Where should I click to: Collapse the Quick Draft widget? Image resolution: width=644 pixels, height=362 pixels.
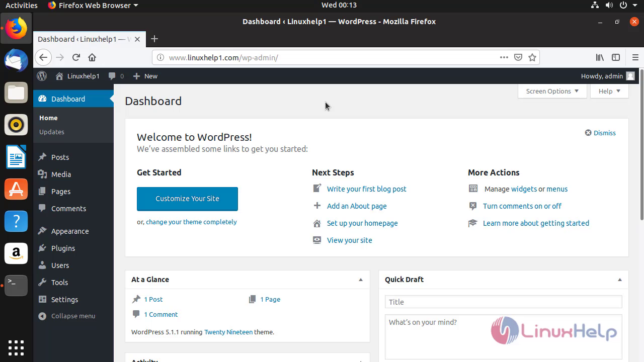pyautogui.click(x=620, y=280)
